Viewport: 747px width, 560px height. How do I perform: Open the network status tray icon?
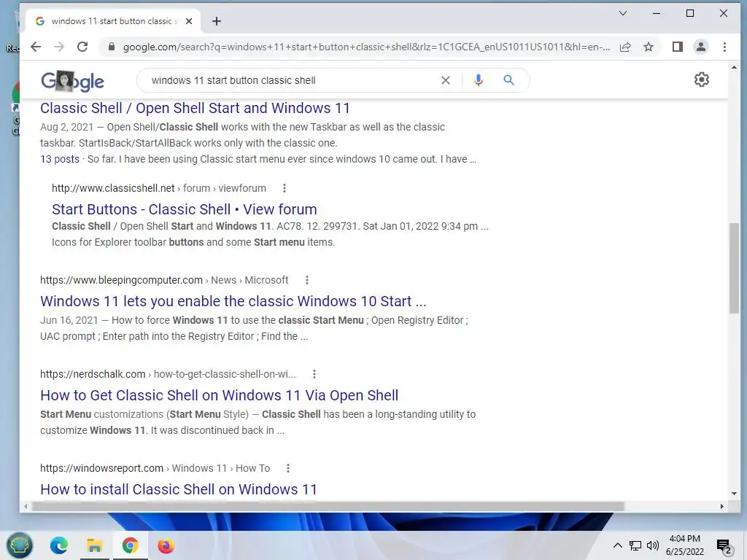coord(635,545)
